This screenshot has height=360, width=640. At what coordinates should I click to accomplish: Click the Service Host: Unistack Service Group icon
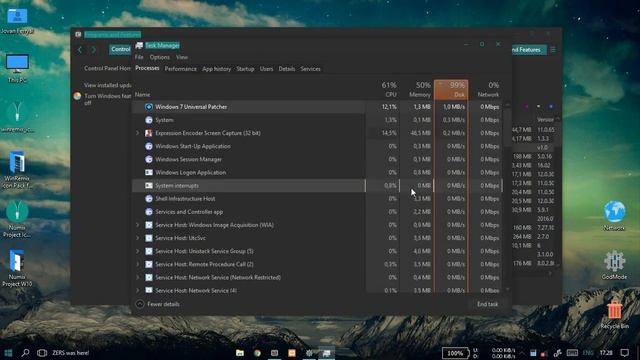[x=149, y=251]
